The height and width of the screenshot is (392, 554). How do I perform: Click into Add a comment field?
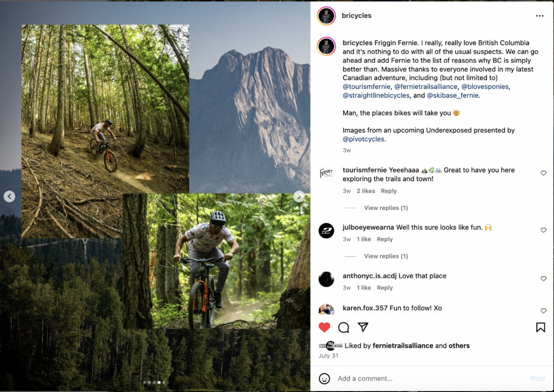(429, 379)
